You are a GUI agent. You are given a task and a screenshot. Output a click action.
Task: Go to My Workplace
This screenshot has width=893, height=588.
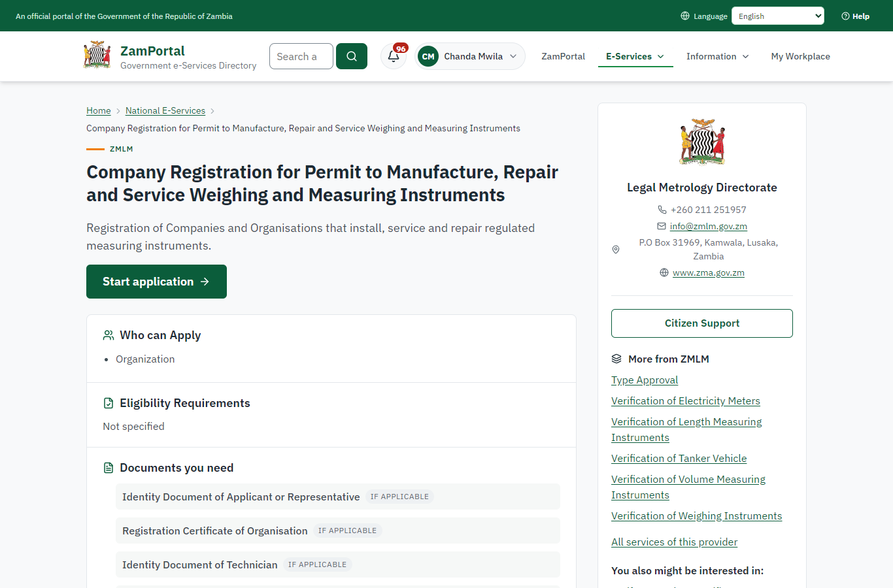[x=801, y=56]
